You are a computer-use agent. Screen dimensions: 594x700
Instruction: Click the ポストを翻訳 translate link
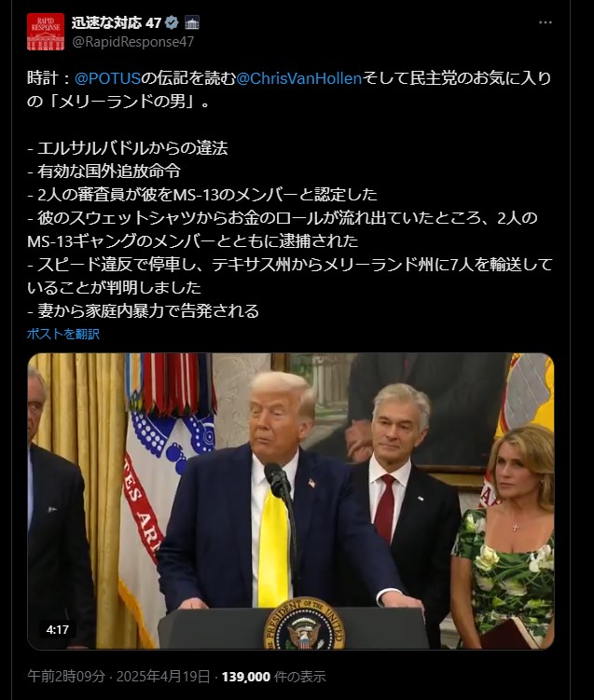pyautogui.click(x=63, y=334)
